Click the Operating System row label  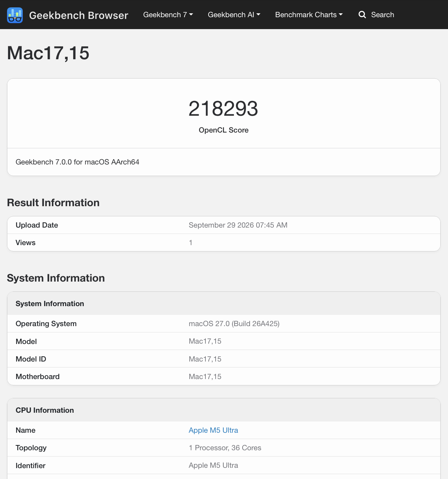(x=46, y=324)
